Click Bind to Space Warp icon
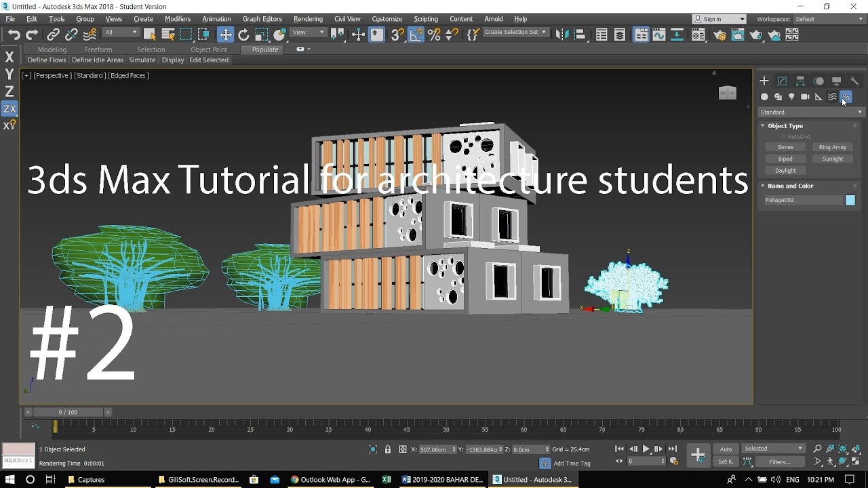This screenshot has height=488, width=868. [x=90, y=35]
